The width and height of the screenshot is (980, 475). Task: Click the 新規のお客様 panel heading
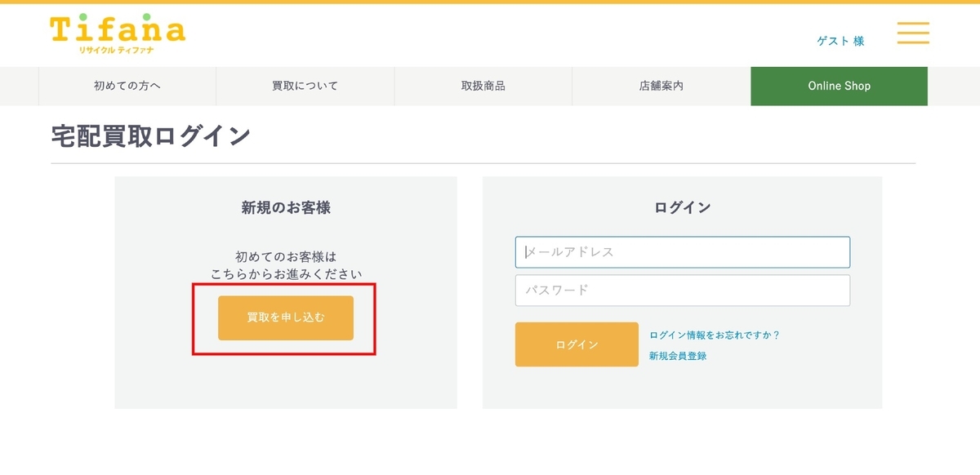(285, 206)
